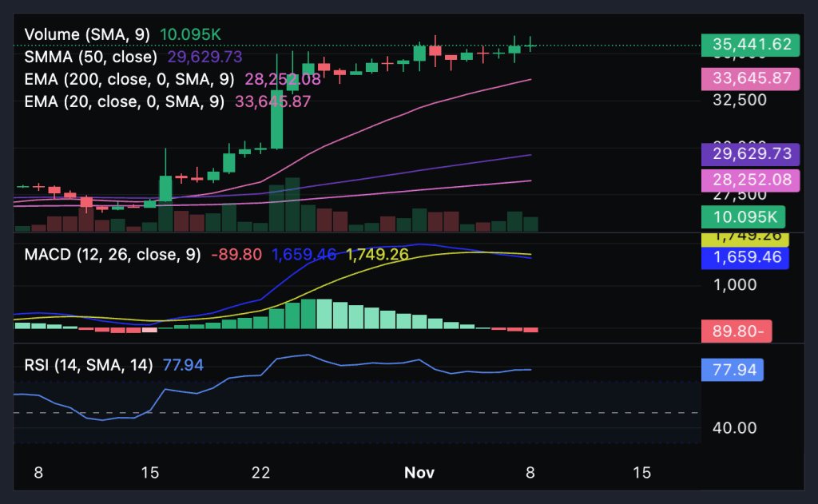Click the Nov label on time axis
This screenshot has height=504, width=818.
point(419,473)
